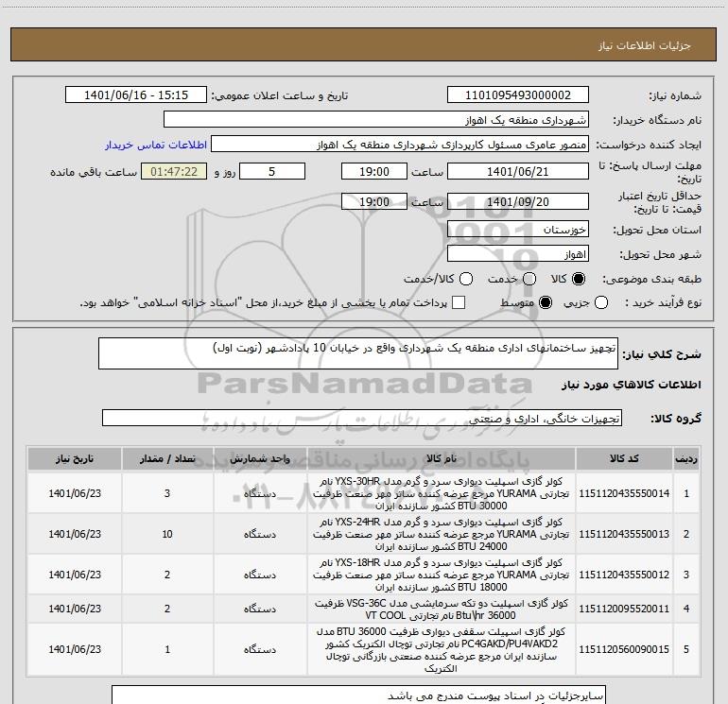Click the price validity date 1401/09/20
Viewport: 728px width, 704px height.
pyautogui.click(x=518, y=202)
